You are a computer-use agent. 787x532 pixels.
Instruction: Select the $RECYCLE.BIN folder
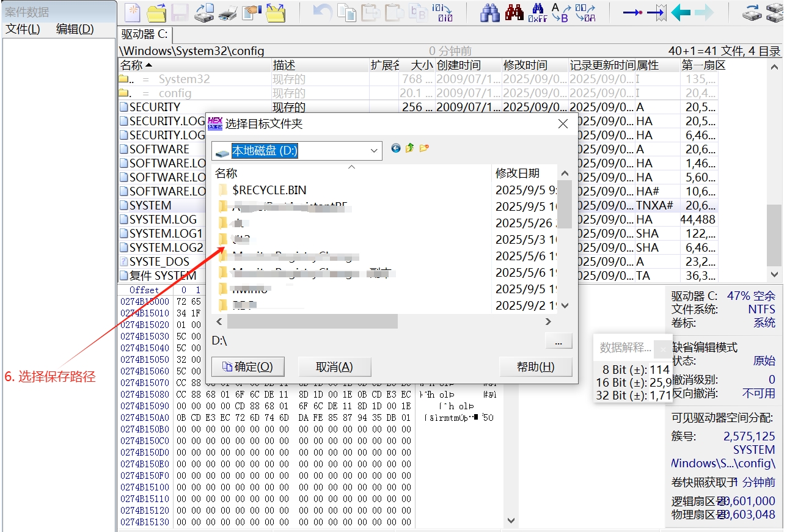pyautogui.click(x=269, y=190)
